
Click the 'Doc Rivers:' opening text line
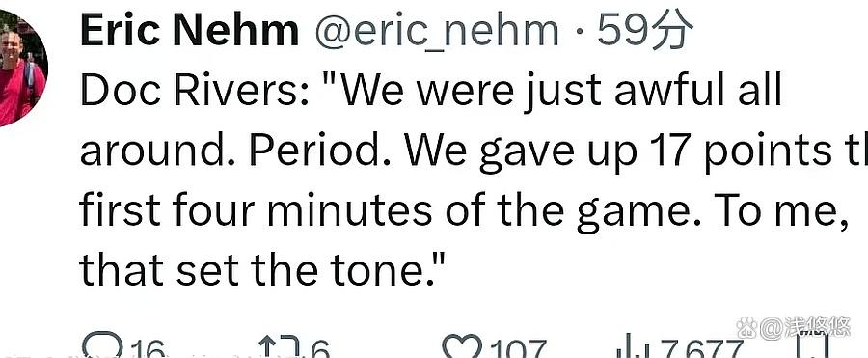click(x=431, y=90)
